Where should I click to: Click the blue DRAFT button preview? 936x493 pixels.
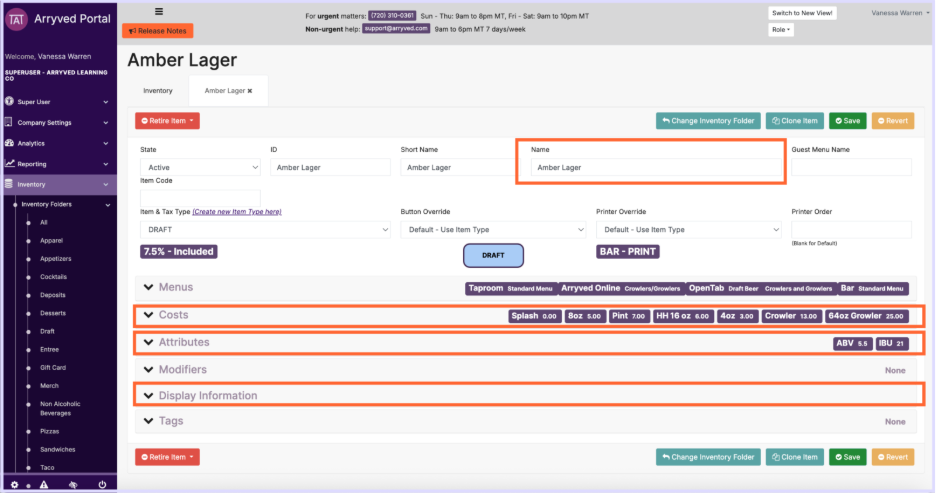[x=493, y=255]
